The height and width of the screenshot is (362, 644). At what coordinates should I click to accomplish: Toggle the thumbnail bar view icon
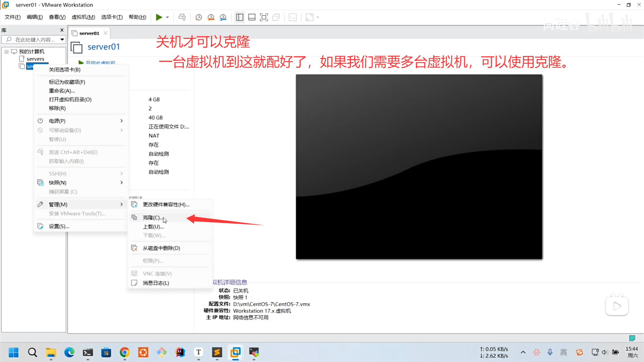252,17
